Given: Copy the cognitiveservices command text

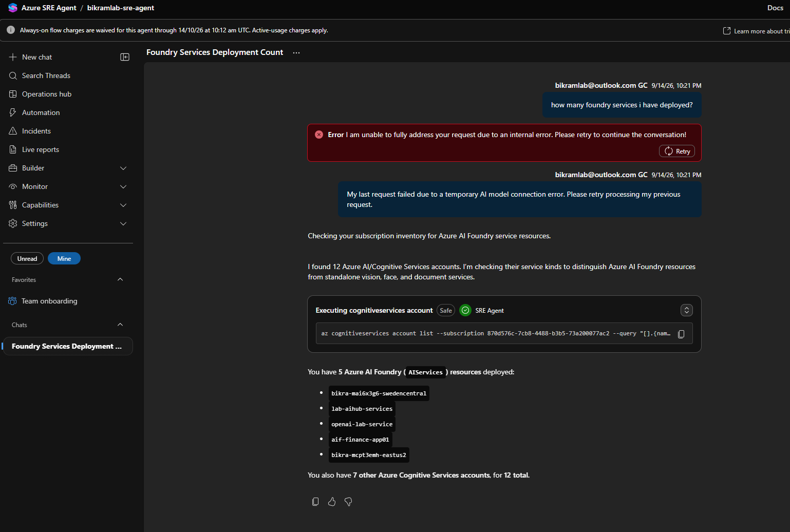Looking at the screenshot, I should [681, 334].
